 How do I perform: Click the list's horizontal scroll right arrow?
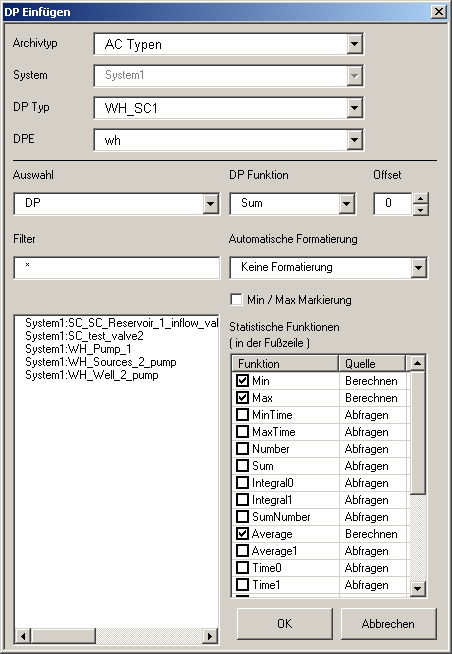pos(209,636)
